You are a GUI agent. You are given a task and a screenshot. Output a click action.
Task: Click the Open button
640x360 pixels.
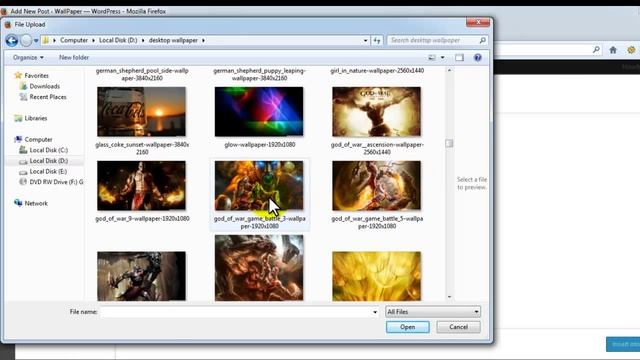[407, 327]
